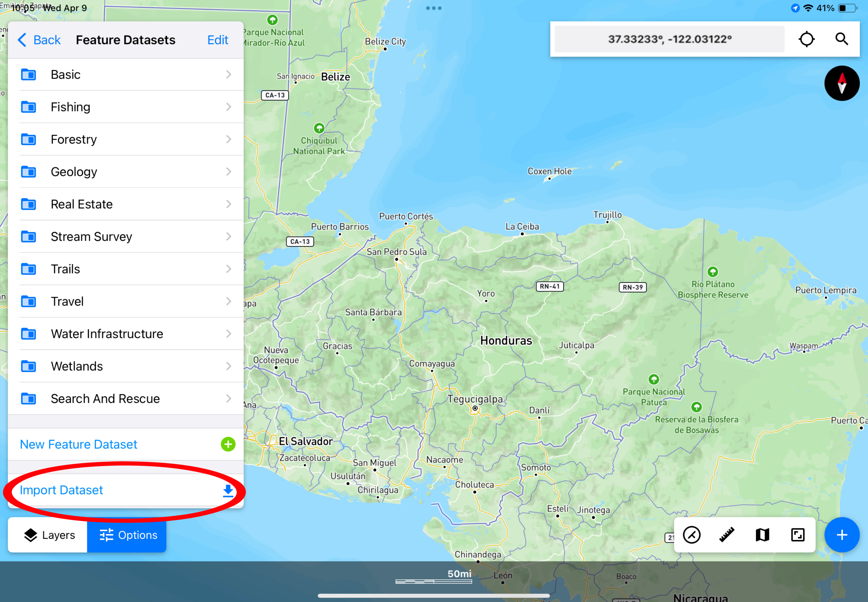This screenshot has height=602, width=868.
Task: Tap the coordinates field 37.33233°, -122.03122°
Action: pos(669,39)
